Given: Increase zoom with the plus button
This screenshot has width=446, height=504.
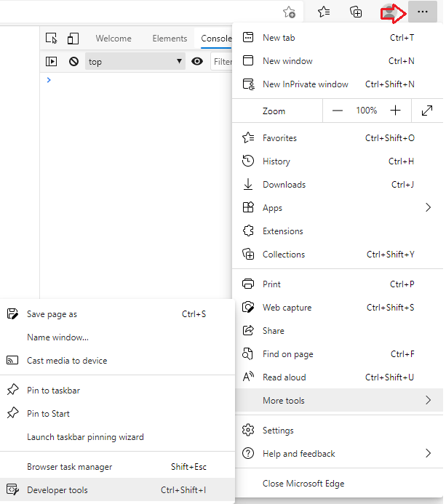Looking at the screenshot, I should (x=396, y=111).
